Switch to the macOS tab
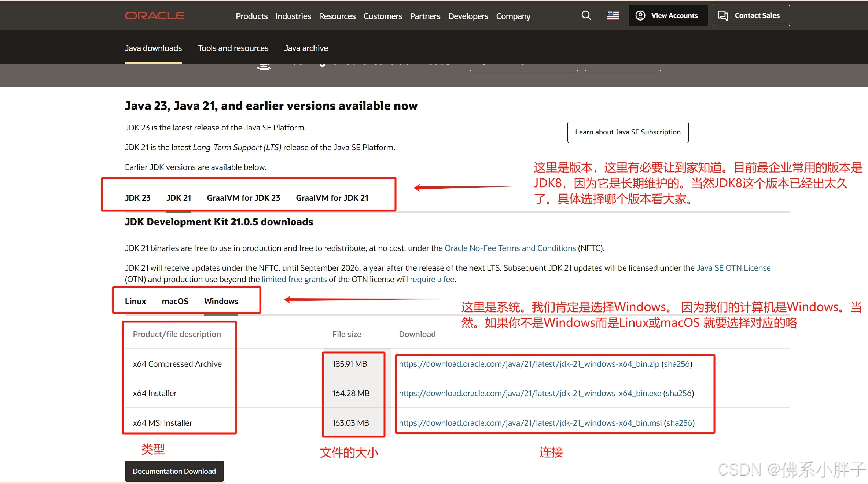868x484 pixels. pyautogui.click(x=175, y=301)
